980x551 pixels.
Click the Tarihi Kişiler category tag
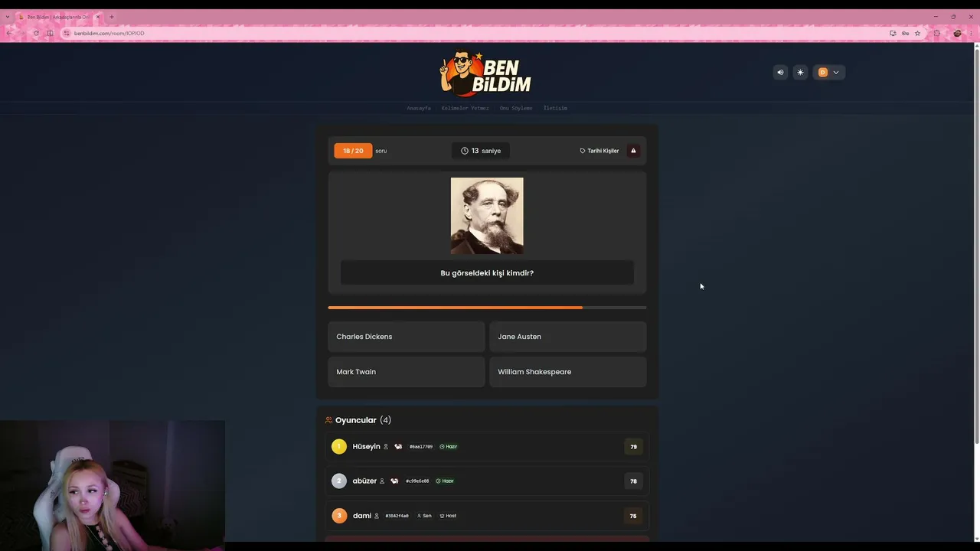(x=599, y=151)
